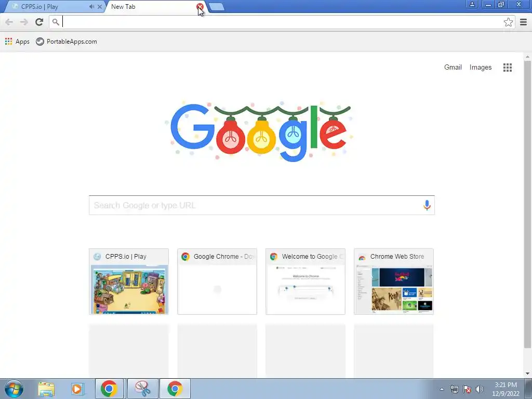
Task: Open the Google apps grid
Action: coord(507,68)
